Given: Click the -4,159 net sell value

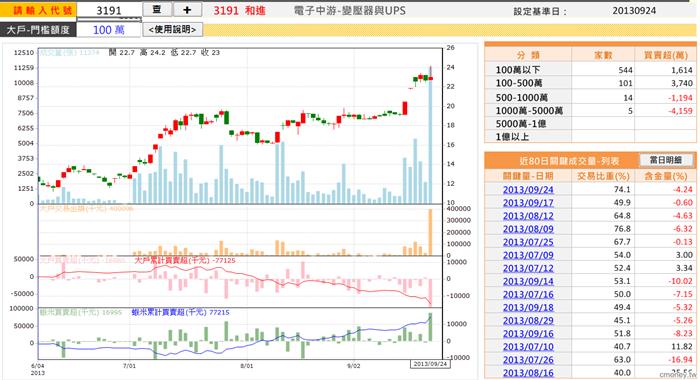Looking at the screenshot, I should pos(680,111).
